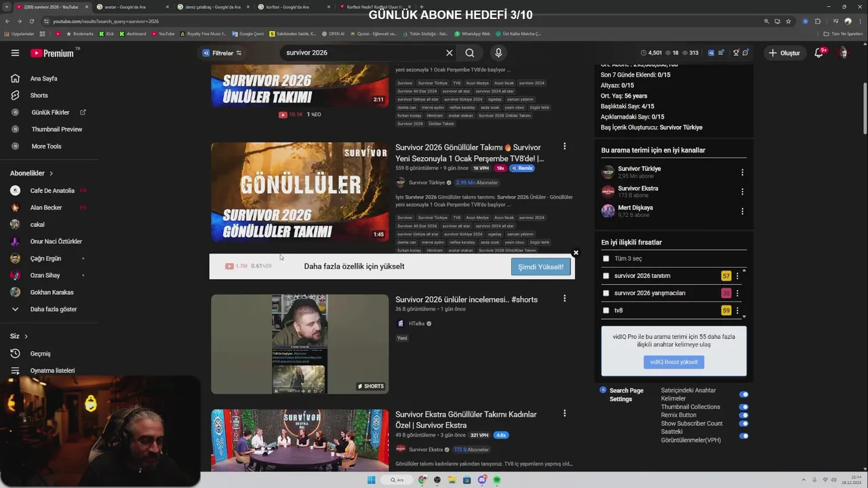Image resolution: width=868 pixels, height=488 pixels.
Task: Check the survivor 2026 tanıtım checkbox
Action: tap(606, 276)
